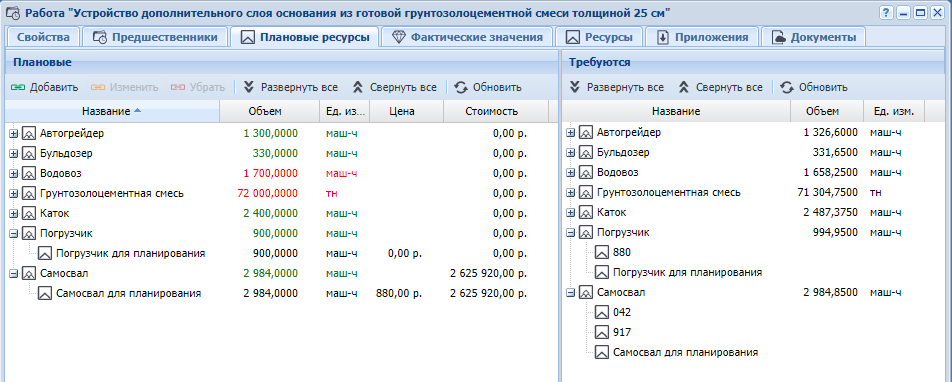Expand Грунтозолоцементная смесь in Плановые tree
This screenshot has height=382, width=952.
coord(14,193)
